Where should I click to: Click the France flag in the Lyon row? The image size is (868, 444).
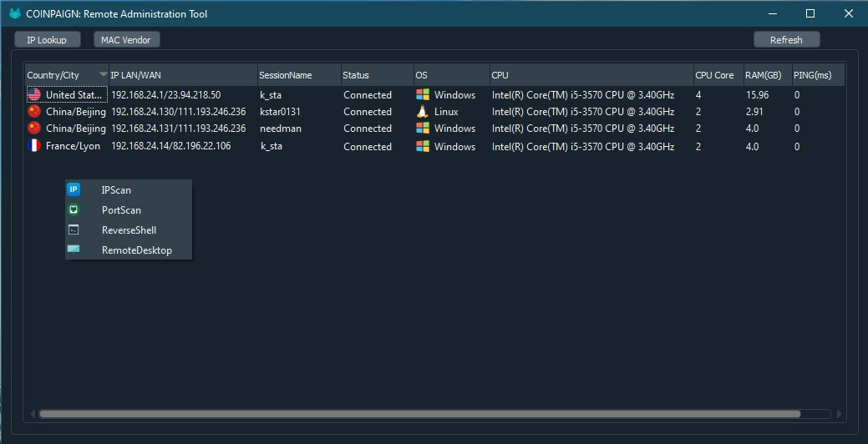tap(34, 146)
